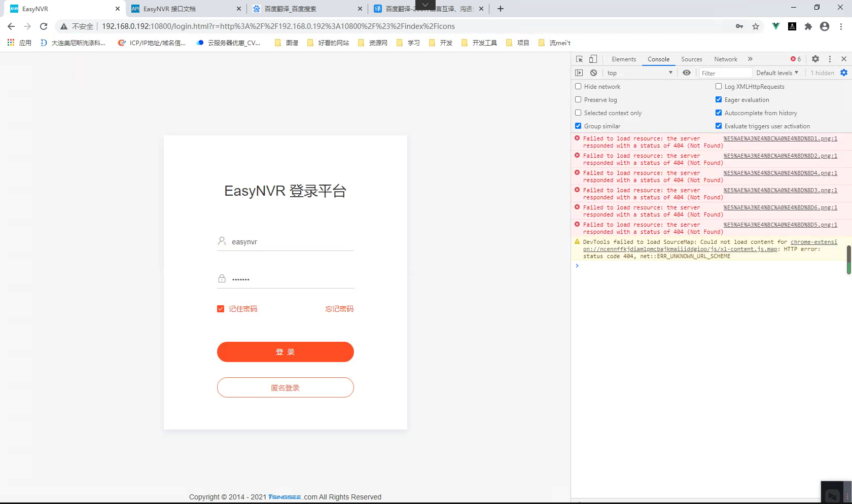Enable Hide network checkbox
The height and width of the screenshot is (504, 852).
point(578,86)
